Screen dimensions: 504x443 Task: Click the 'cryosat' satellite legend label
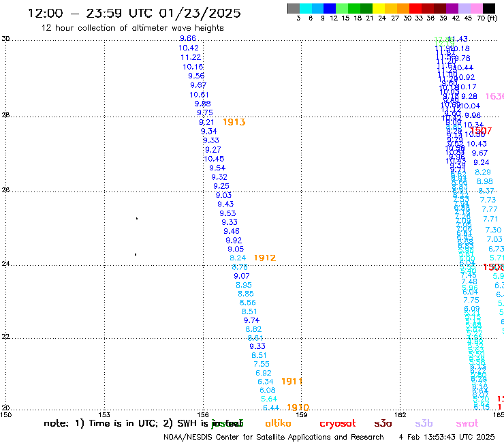pos(338,424)
